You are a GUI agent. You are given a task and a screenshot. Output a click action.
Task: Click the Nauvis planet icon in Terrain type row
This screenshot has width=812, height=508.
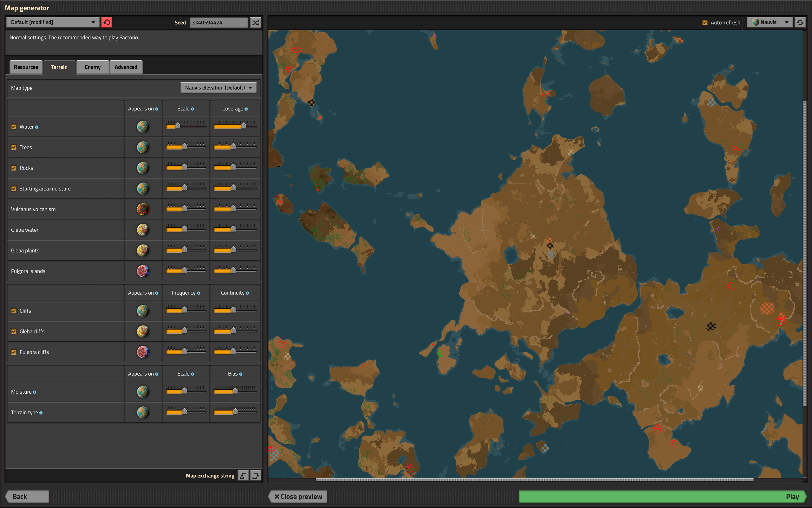(143, 412)
